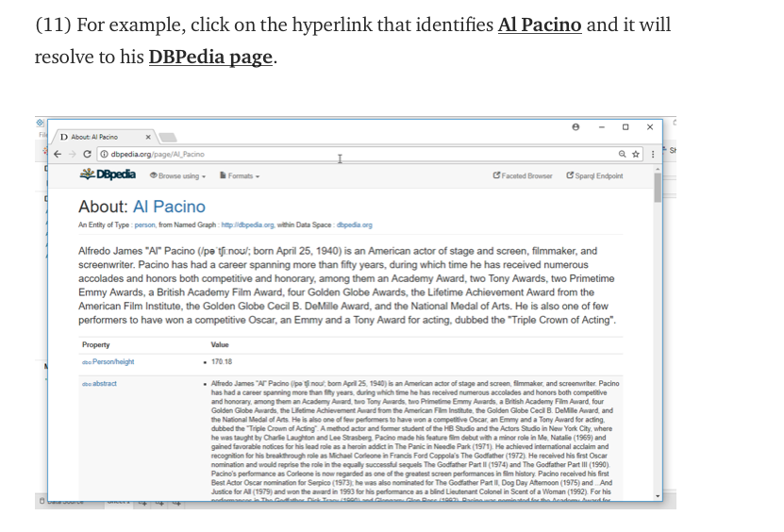This screenshot has width=784, height=532.
Task: Bookmark page with the star icon
Action: (636, 155)
